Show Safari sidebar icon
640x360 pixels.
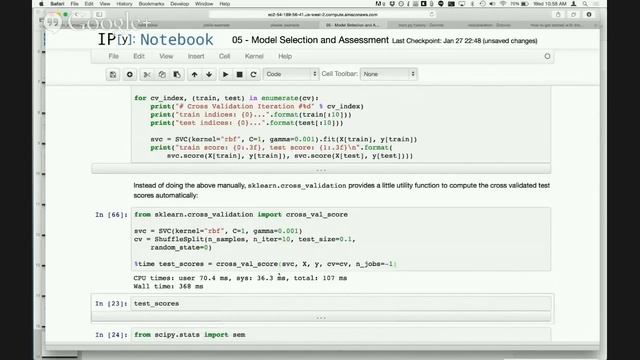(99, 15)
